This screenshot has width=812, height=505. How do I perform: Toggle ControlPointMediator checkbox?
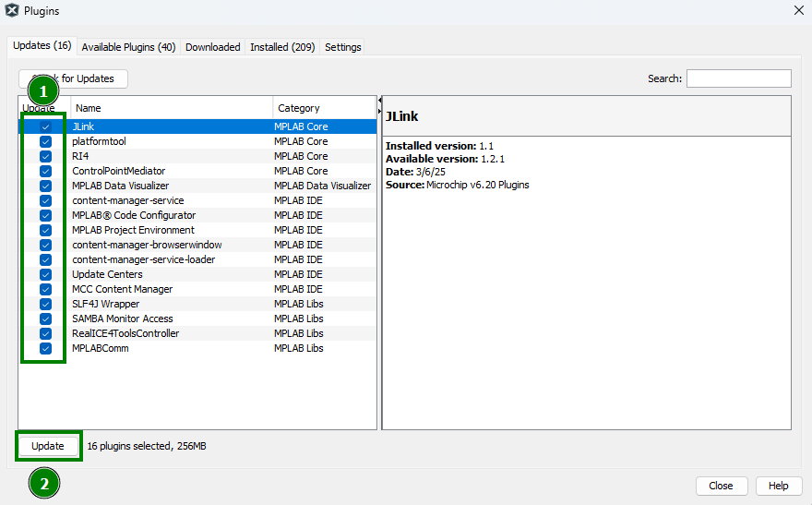[x=45, y=171]
